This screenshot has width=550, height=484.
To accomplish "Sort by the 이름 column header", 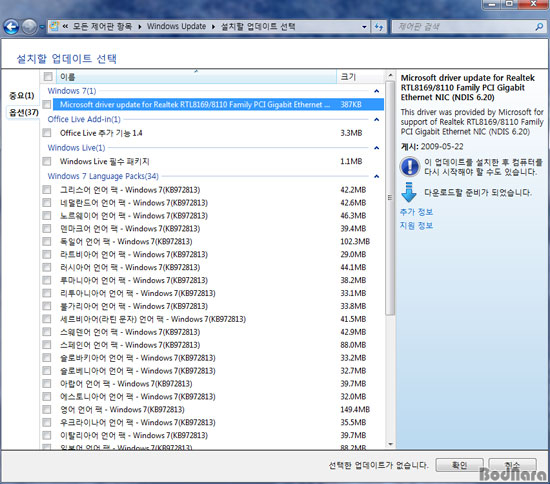I will click(x=196, y=76).
